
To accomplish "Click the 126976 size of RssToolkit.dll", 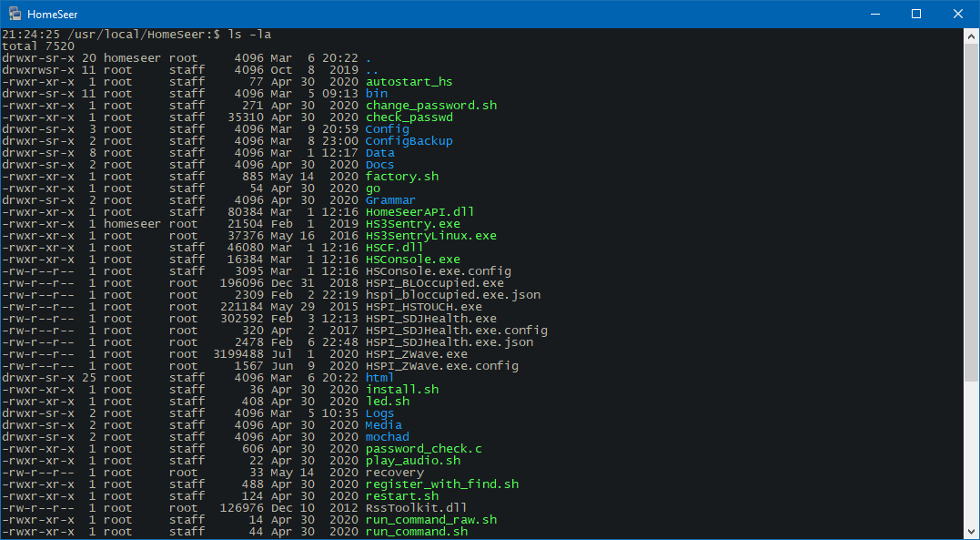I will pos(242,508).
